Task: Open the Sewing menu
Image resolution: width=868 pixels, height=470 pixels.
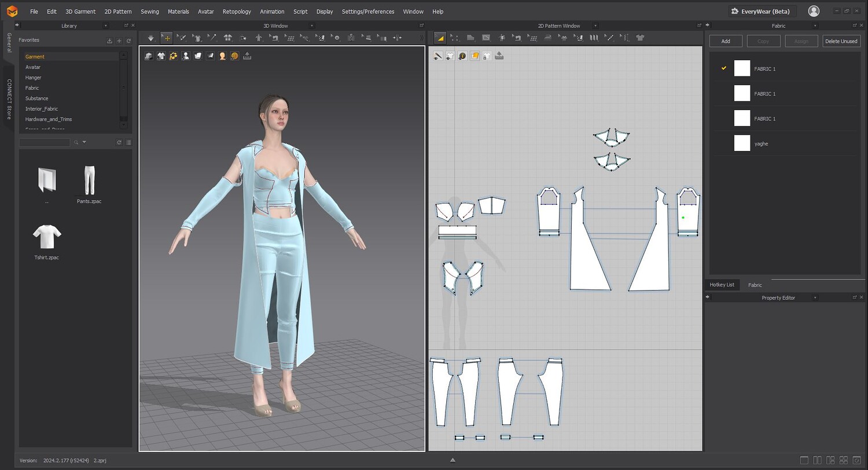Action: click(x=149, y=12)
